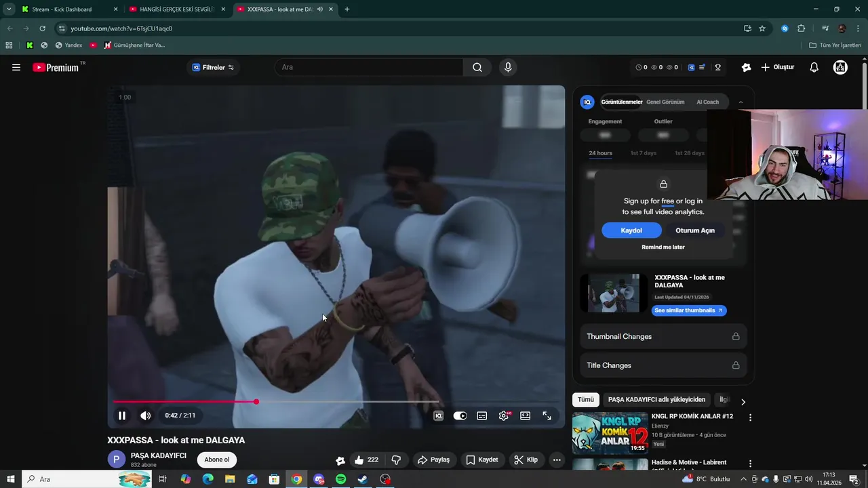Screen dimensions: 868x488
Task: Select Tümü filter chip
Action: pyautogui.click(x=585, y=400)
